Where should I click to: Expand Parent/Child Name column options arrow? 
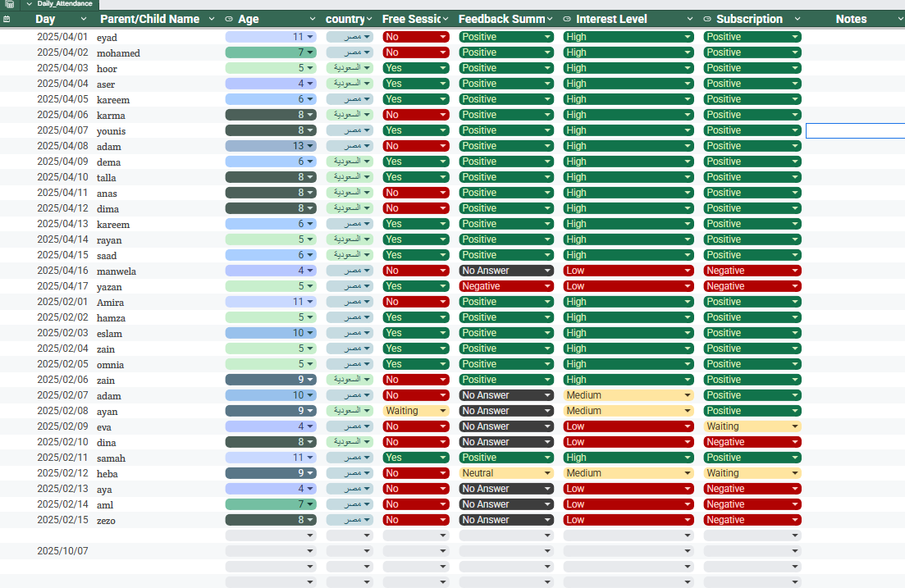[x=211, y=19]
